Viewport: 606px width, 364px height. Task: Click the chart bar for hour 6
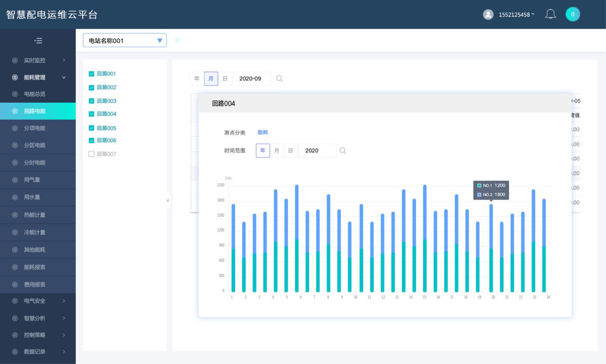pos(297,238)
